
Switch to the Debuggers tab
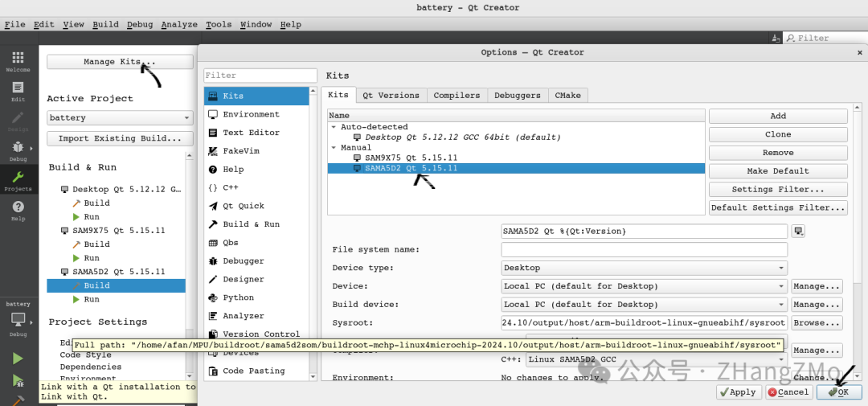pyautogui.click(x=518, y=95)
